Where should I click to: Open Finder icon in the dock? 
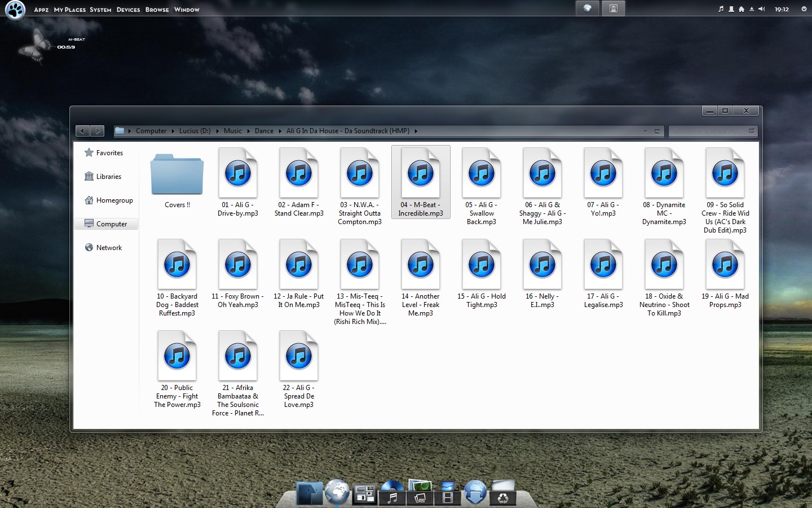click(x=310, y=493)
